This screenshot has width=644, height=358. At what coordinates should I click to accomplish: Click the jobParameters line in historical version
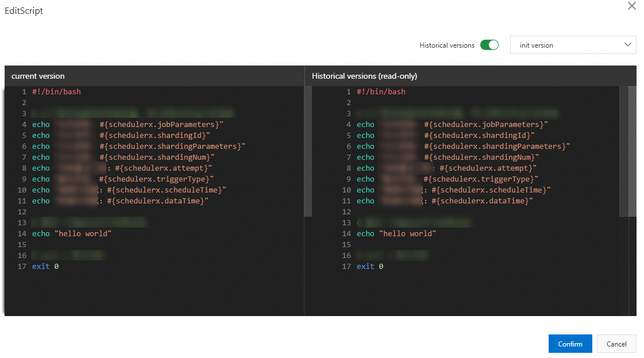[x=452, y=124]
